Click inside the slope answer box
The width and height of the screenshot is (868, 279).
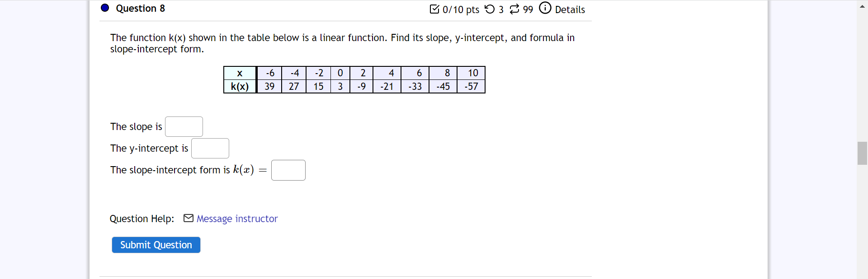point(184,126)
